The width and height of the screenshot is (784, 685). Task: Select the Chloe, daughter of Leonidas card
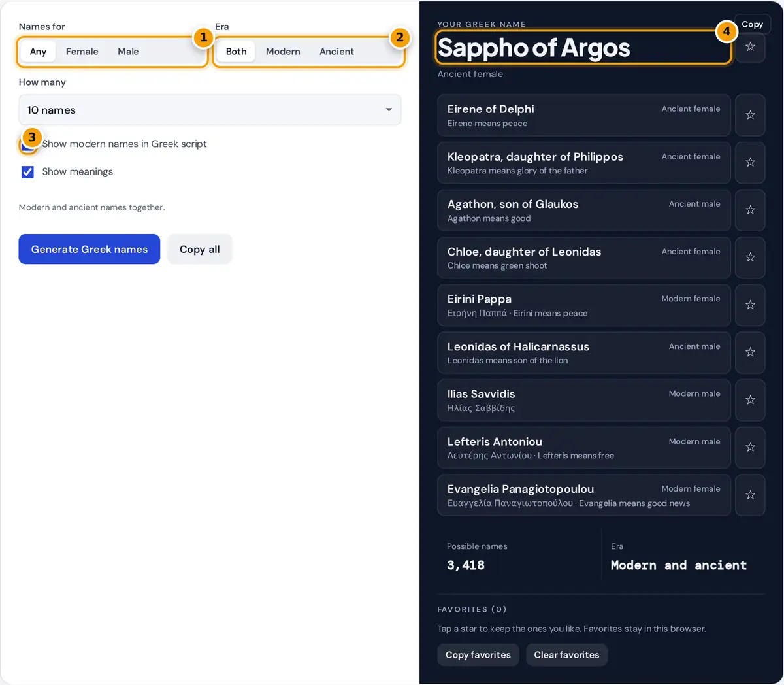[x=584, y=258]
